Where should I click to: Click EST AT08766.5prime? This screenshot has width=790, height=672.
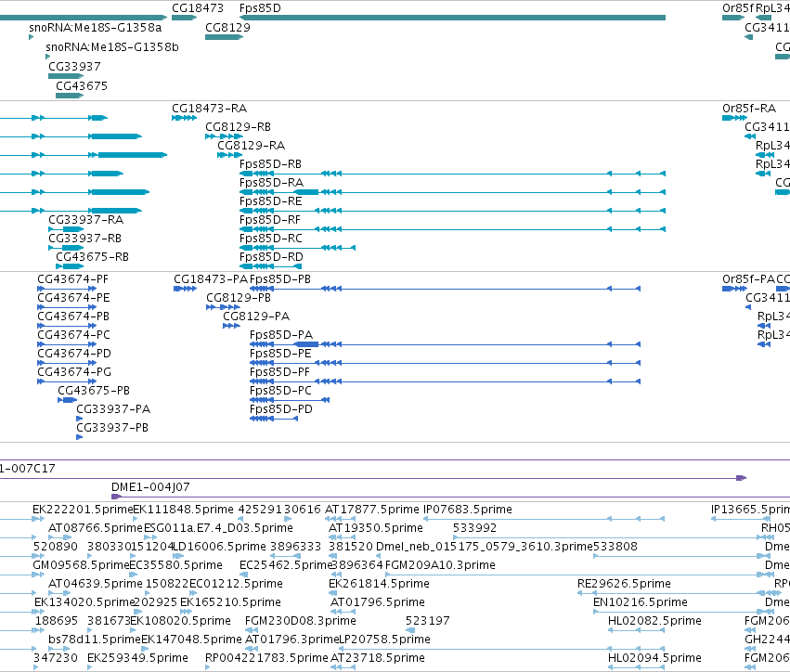(96, 528)
